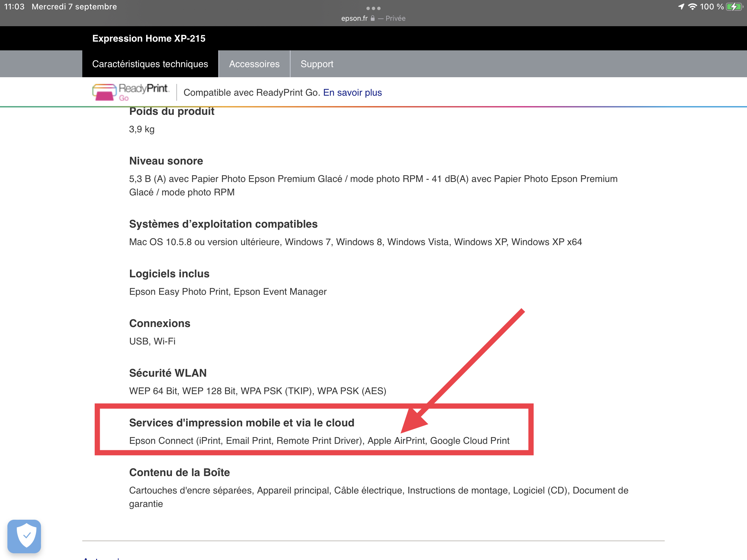Click Expression Home XP-215 title
The height and width of the screenshot is (560, 747).
[148, 39]
